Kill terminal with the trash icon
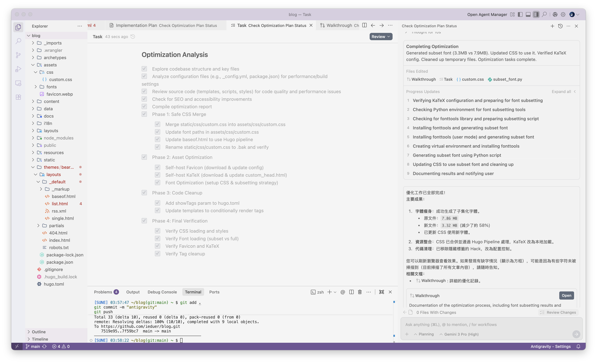 point(360,292)
